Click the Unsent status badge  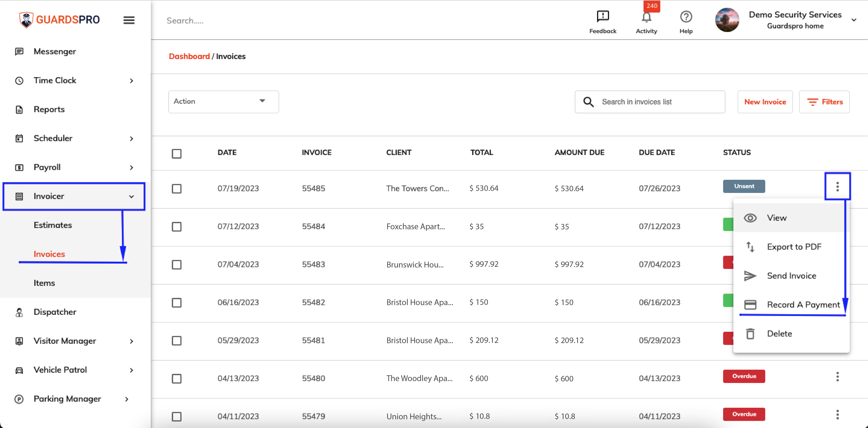pos(744,186)
